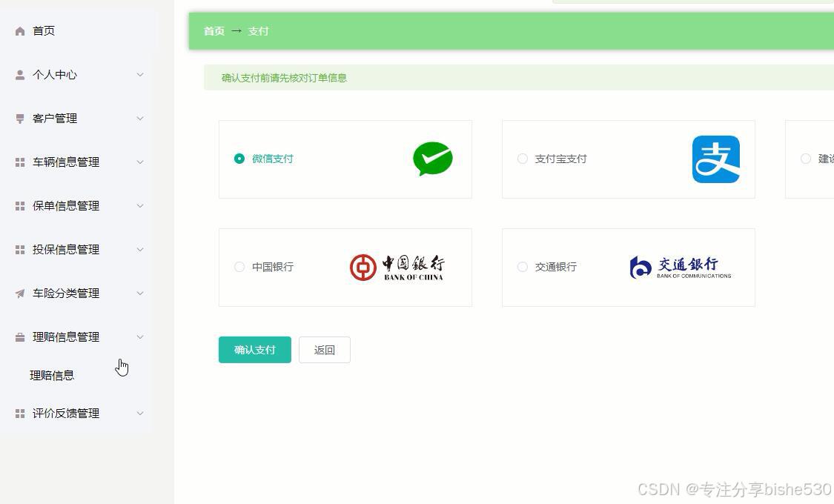Click the briefcase icon beside 理赔信息管理
834x504 pixels.
click(x=20, y=337)
